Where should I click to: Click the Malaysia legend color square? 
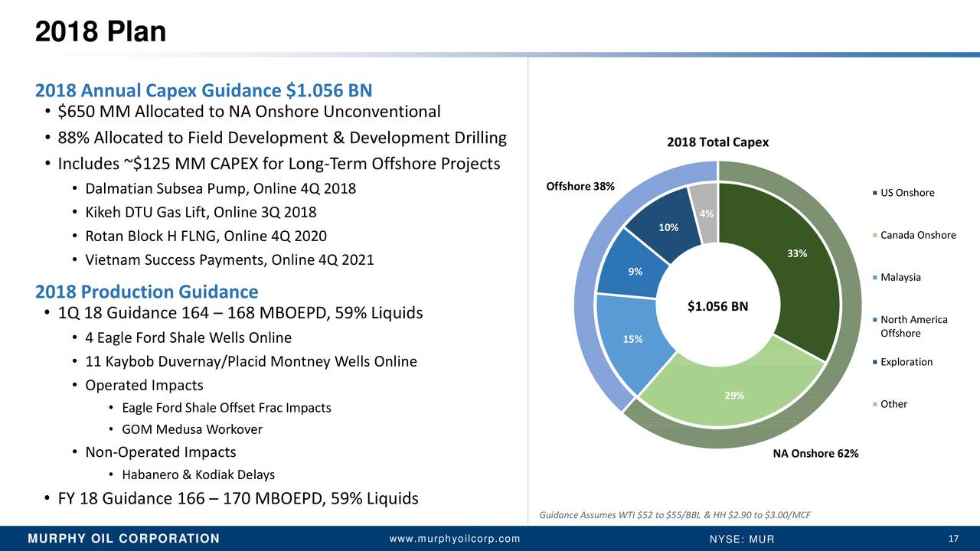(874, 277)
